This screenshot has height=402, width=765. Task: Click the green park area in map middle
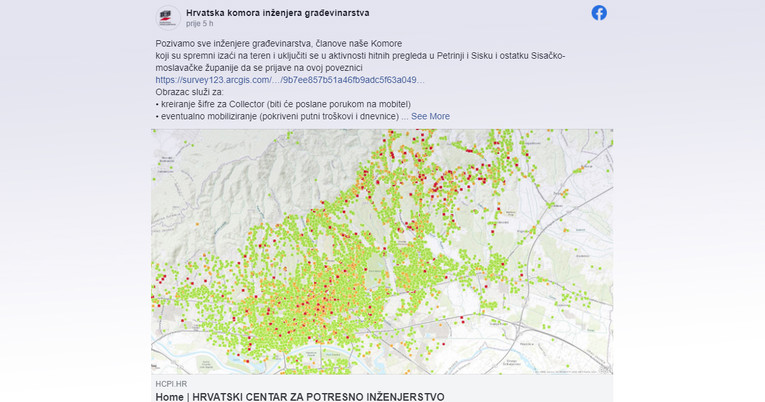tap(375, 272)
